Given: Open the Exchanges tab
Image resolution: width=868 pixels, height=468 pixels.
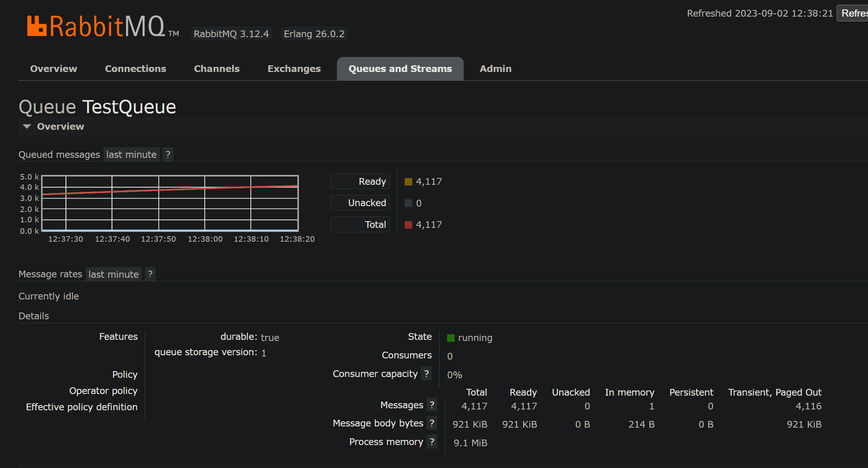Looking at the screenshot, I should tap(294, 69).
